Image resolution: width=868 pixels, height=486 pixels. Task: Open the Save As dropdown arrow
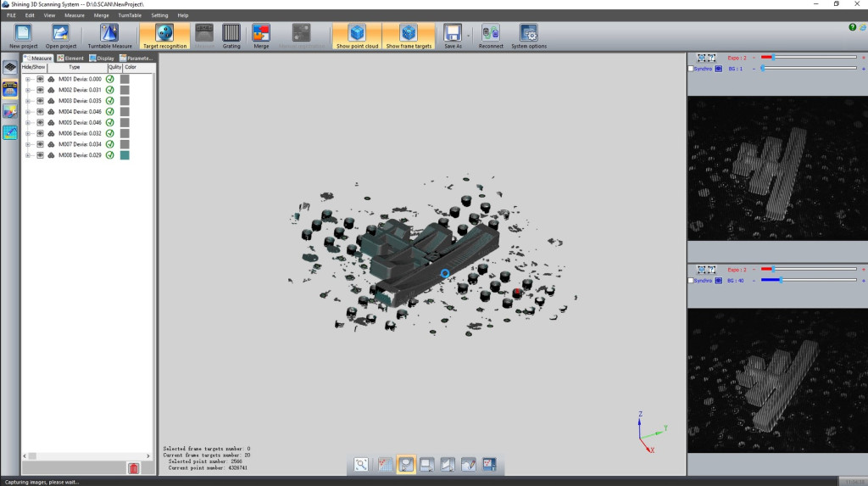pyautogui.click(x=468, y=35)
